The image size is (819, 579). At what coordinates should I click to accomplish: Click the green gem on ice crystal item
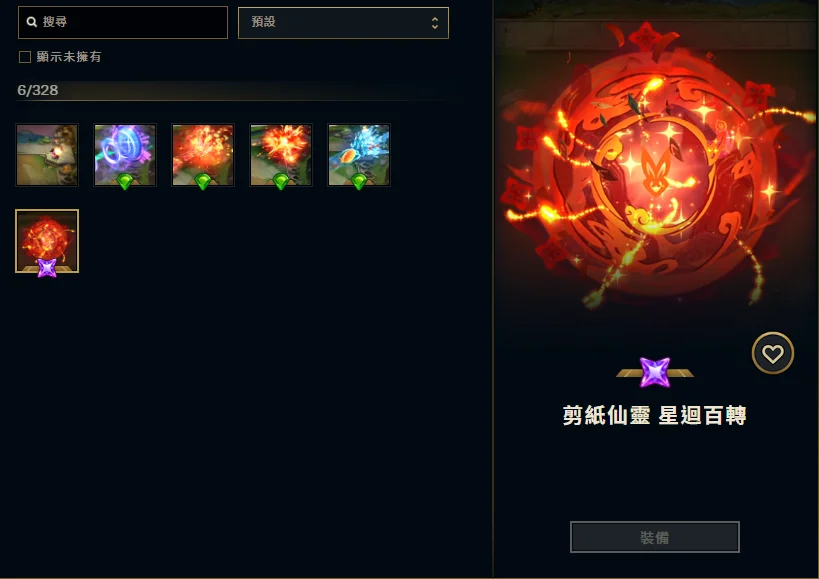click(359, 181)
